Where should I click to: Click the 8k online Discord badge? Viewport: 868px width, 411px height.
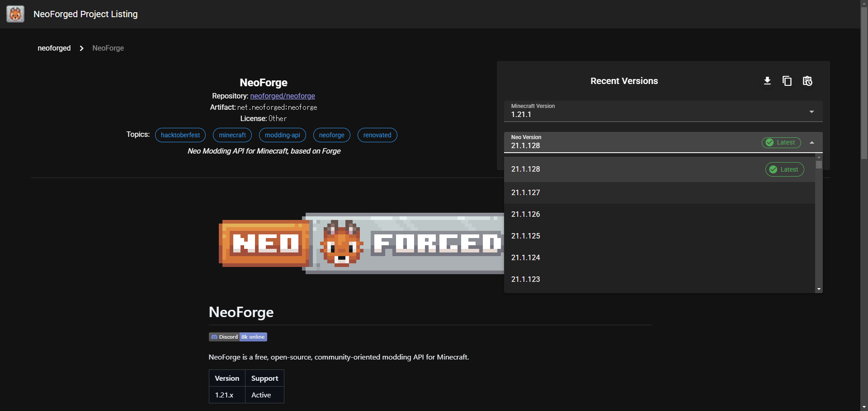(252, 337)
